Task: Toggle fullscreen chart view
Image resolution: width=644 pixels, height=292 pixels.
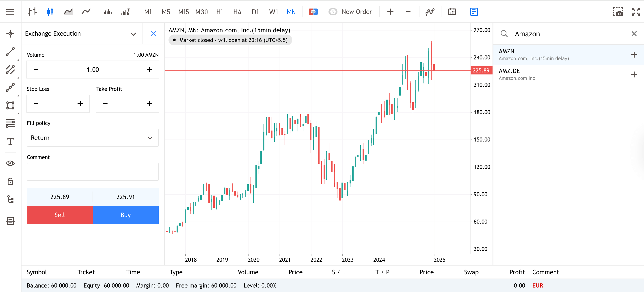Action: (x=635, y=12)
